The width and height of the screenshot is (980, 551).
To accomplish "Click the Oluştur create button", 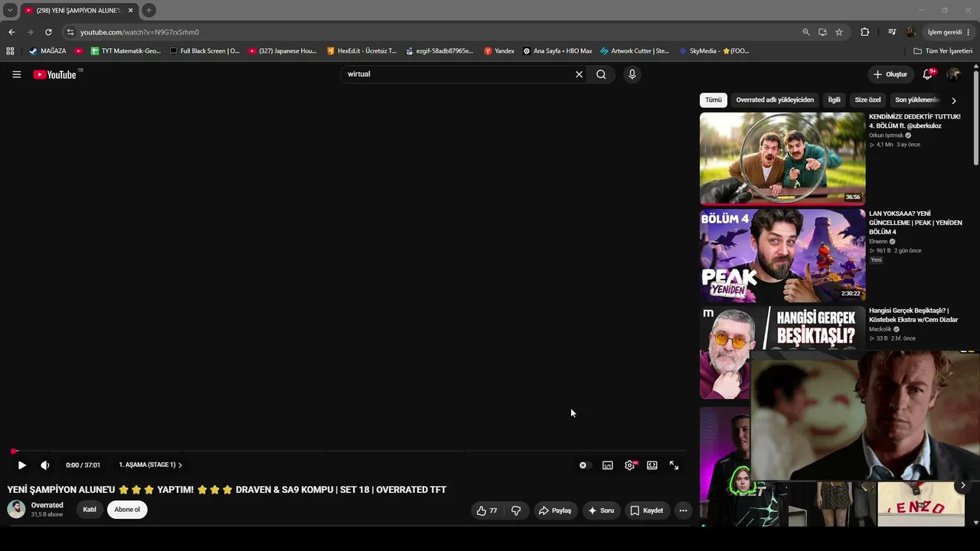I will coord(890,74).
